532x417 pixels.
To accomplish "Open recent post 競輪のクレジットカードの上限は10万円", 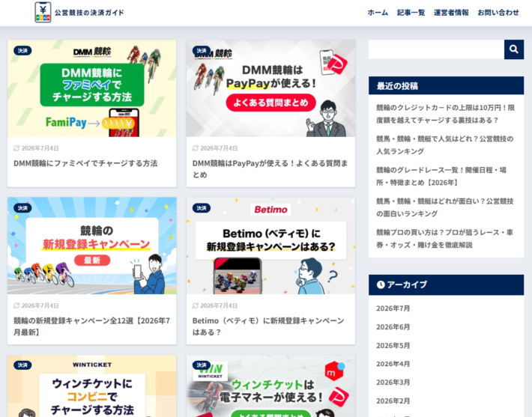I will click(445, 114).
